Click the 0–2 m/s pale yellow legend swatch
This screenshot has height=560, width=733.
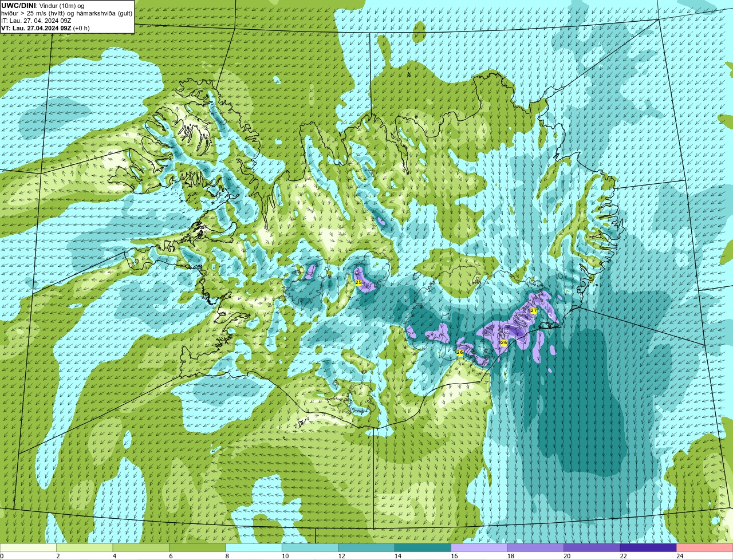tap(28, 548)
